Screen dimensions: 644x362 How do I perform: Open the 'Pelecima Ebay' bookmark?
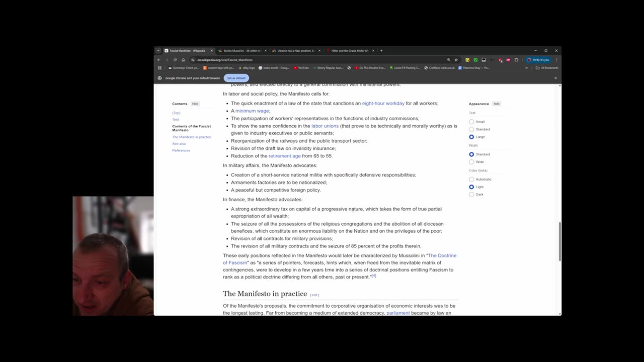coord(473,68)
